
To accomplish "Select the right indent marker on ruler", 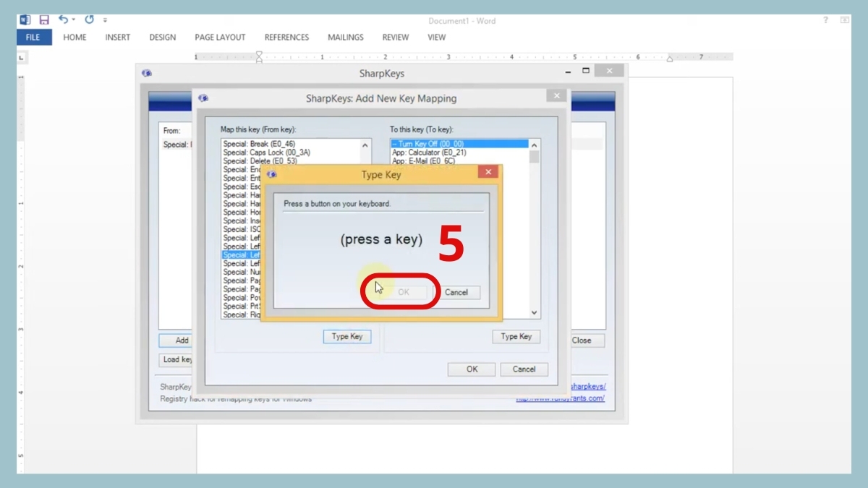I will coord(670,59).
